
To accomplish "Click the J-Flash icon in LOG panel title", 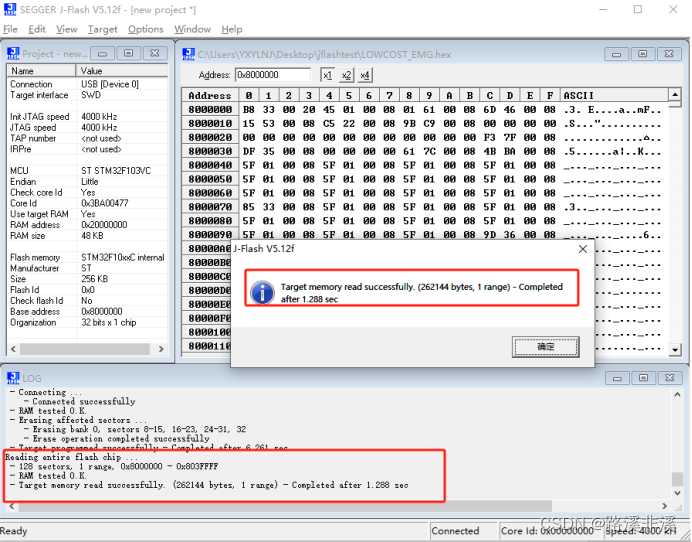I will click(13, 378).
